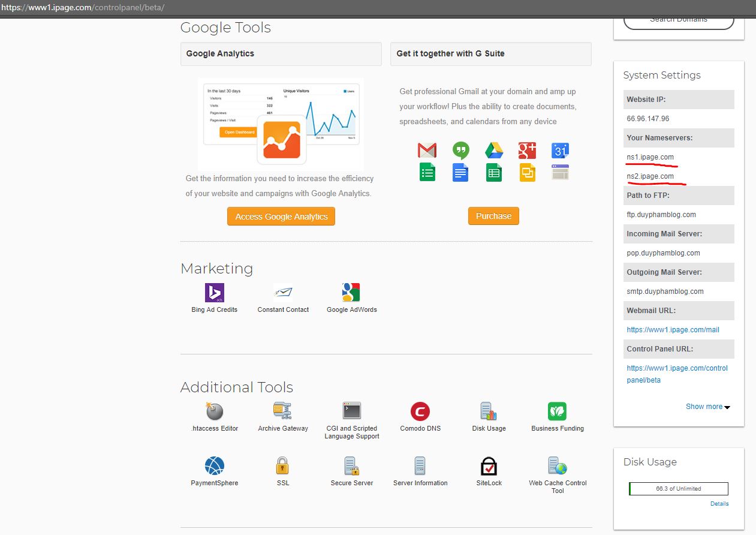Switch to the G Suite tab
756x535 pixels.
point(490,54)
